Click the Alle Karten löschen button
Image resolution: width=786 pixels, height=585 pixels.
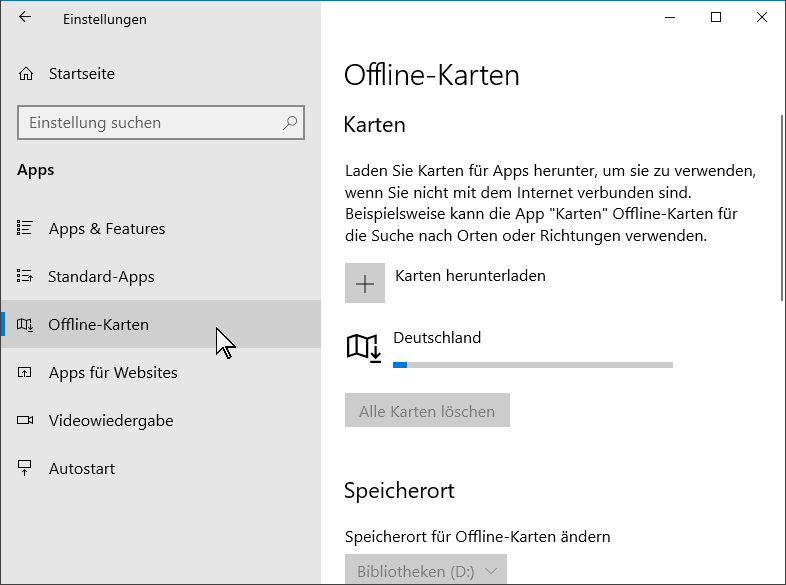[x=427, y=411]
